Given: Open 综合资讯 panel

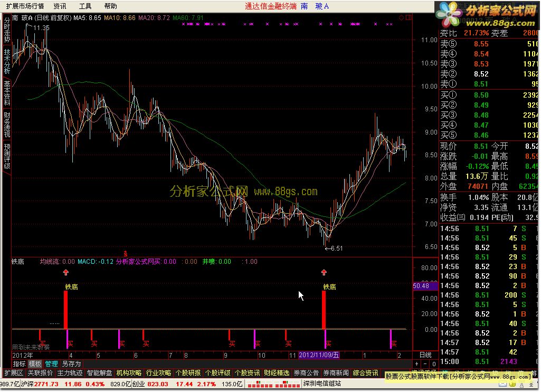Looking at the screenshot, I should [x=366, y=373].
